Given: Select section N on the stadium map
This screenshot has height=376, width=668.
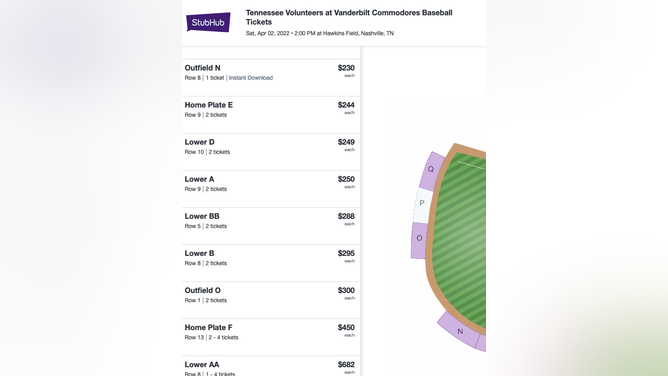Looking at the screenshot, I should click(x=461, y=330).
